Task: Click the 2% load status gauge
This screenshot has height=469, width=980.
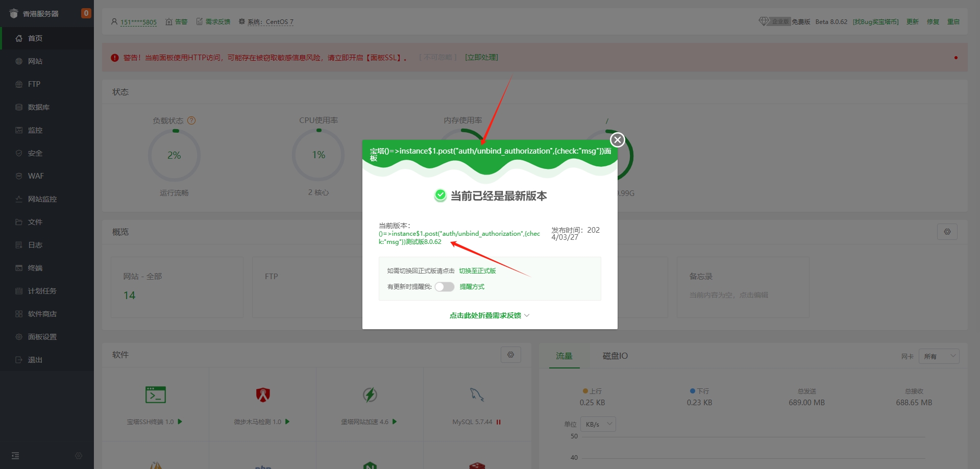Action: (174, 155)
